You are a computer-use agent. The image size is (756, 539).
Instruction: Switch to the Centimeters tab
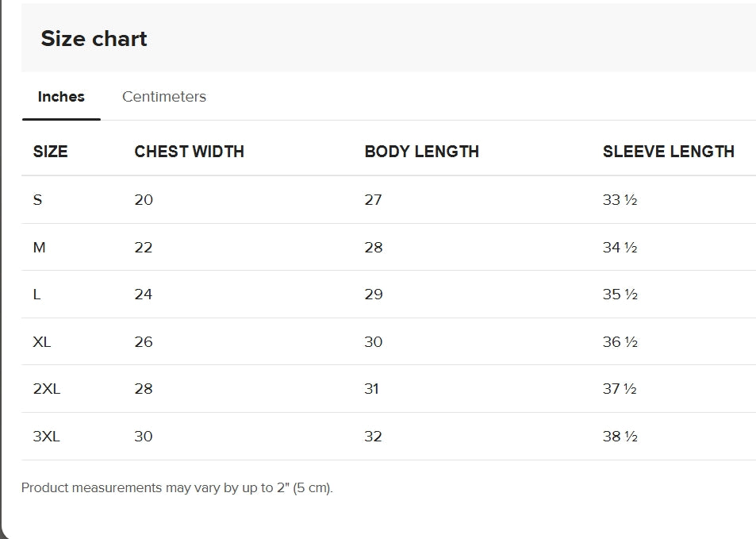point(163,97)
